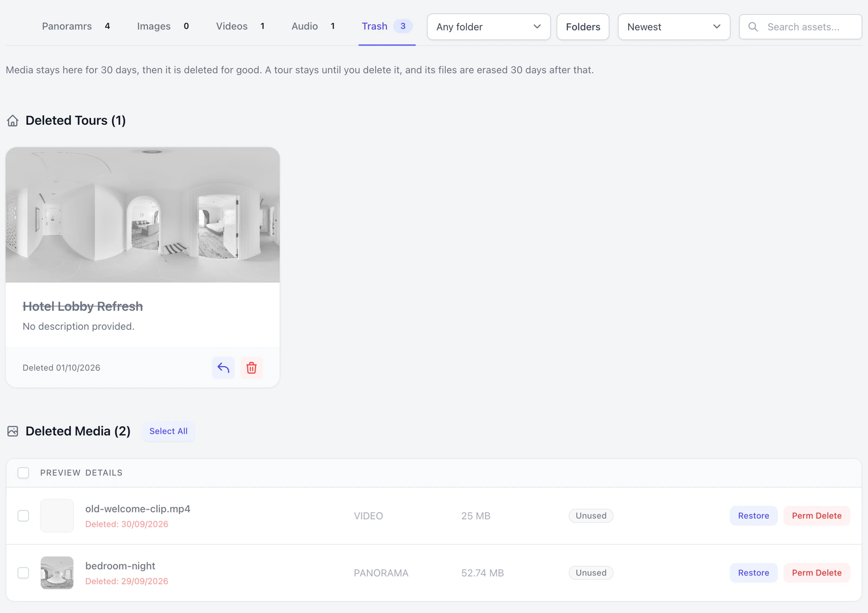Click the old-welcome-clip.mp4 blank preview thumbnail
The image size is (868, 613).
pos(57,516)
